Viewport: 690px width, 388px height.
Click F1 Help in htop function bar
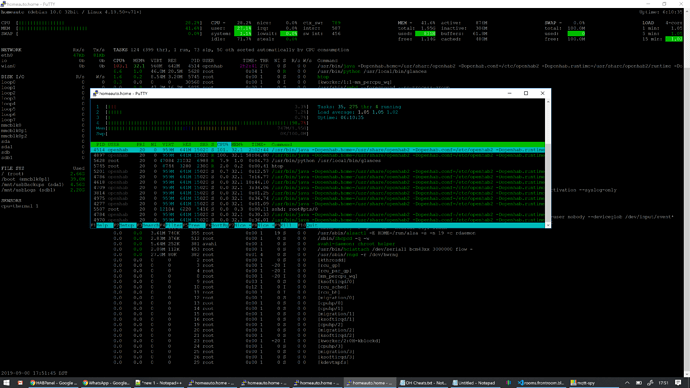pyautogui.click(x=102, y=225)
